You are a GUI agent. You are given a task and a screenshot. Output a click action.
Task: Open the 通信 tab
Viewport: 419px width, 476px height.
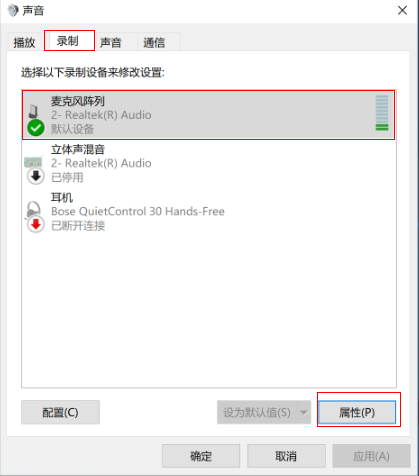click(x=154, y=42)
